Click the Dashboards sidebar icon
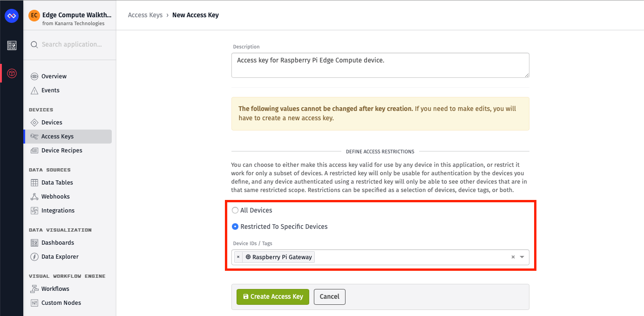 [34, 243]
